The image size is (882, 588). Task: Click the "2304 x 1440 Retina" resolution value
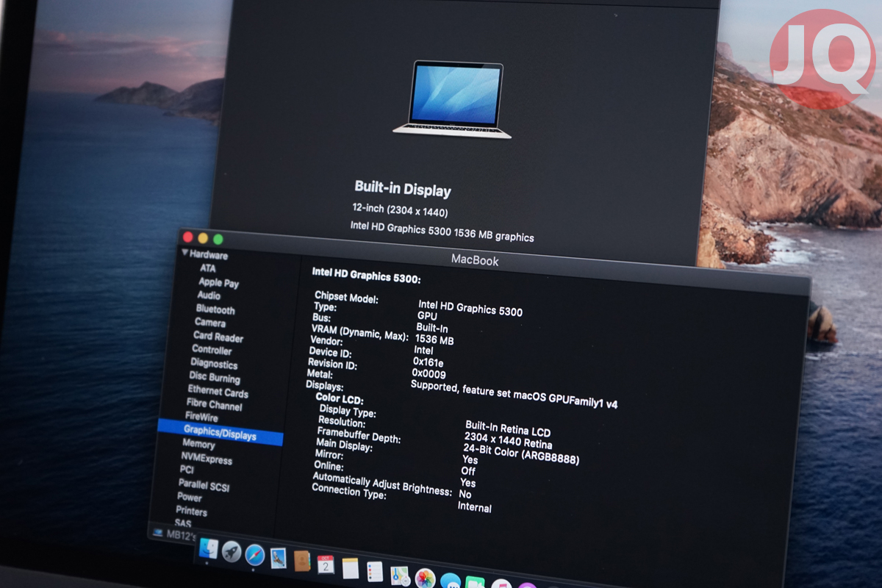508,441
